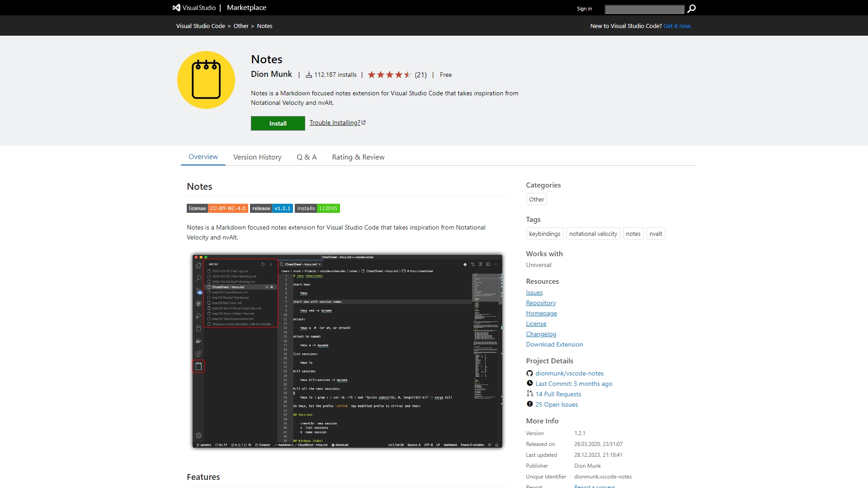Open the Homepage resource link

pyautogui.click(x=541, y=313)
